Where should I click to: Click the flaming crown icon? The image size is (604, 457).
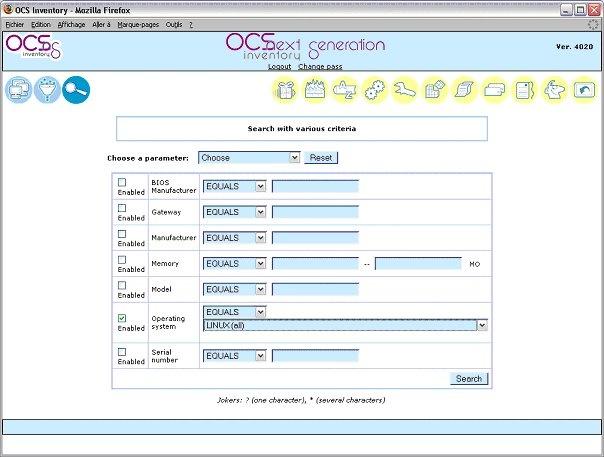tap(315, 90)
